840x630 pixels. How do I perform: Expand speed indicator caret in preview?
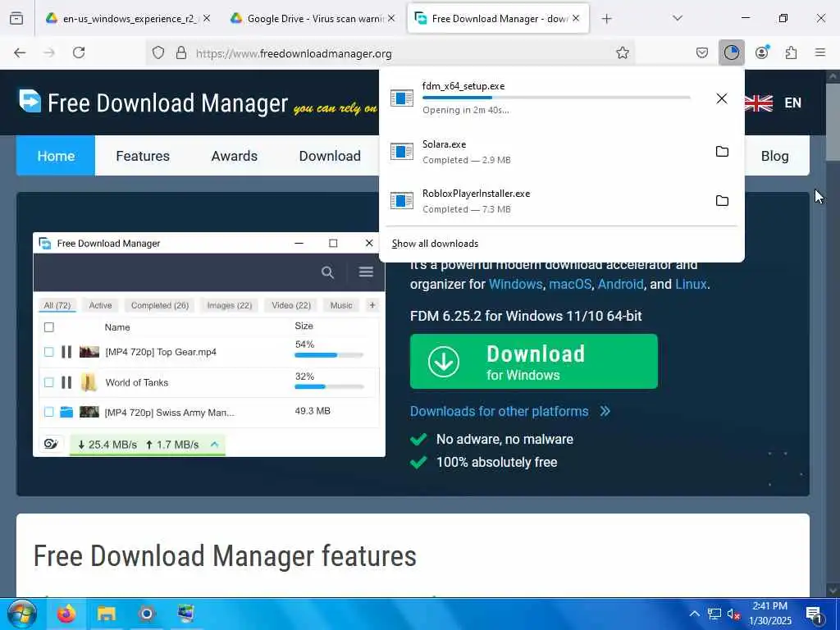[214, 444]
